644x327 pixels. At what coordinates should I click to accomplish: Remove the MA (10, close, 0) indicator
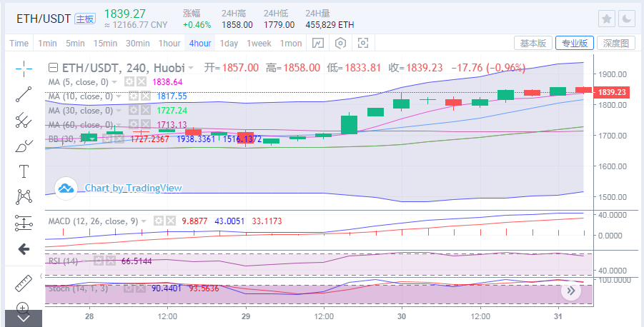click(x=145, y=96)
